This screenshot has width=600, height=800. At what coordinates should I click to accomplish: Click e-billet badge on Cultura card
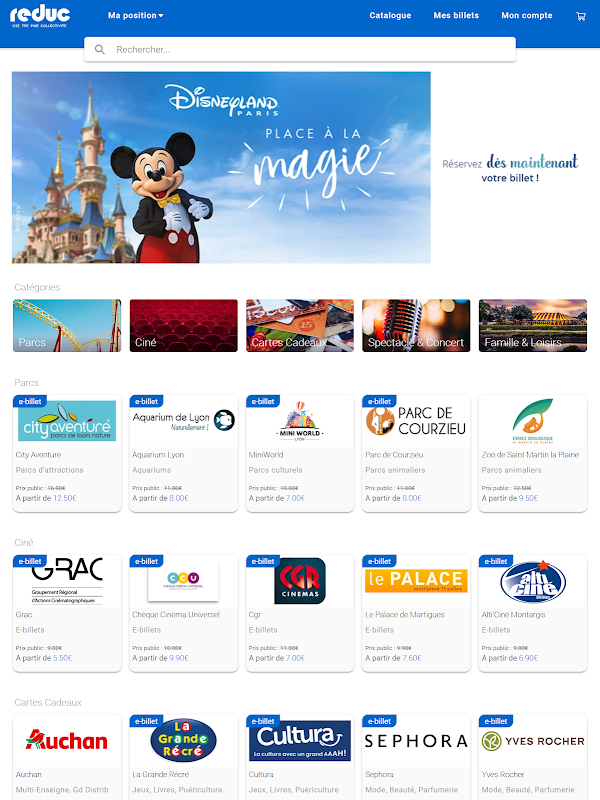click(x=263, y=721)
